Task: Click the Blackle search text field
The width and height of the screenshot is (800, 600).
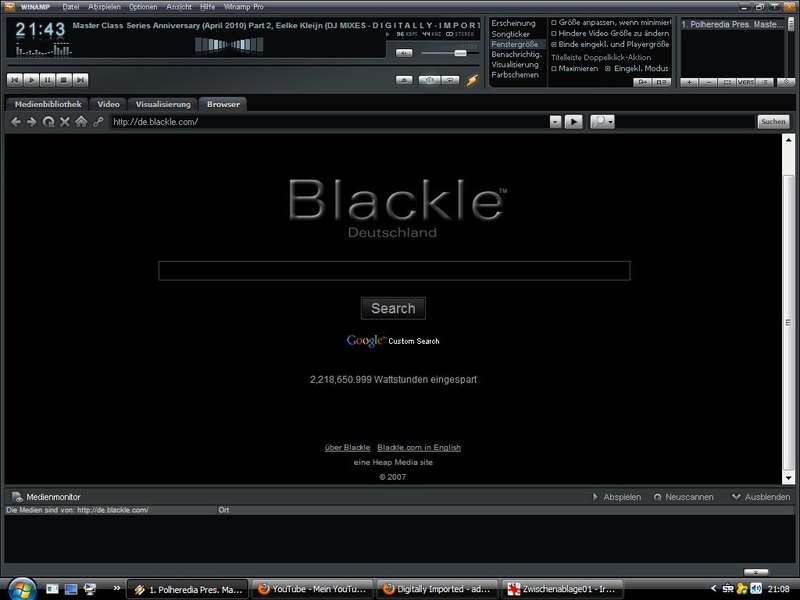Action: tap(394, 270)
